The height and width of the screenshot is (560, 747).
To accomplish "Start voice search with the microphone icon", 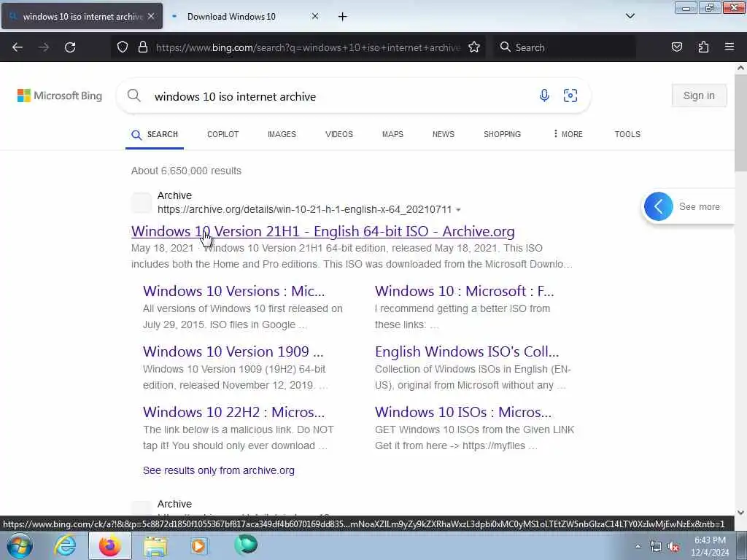I will 544,96.
